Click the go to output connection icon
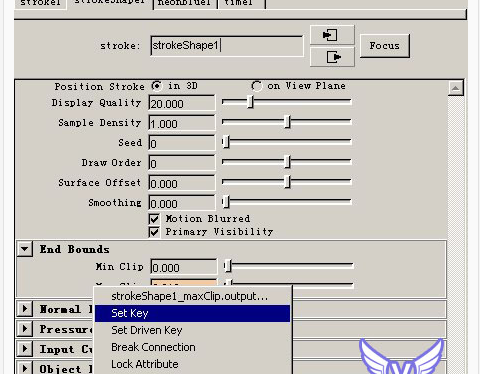Viewport: 480px width, 374px height. 332,57
